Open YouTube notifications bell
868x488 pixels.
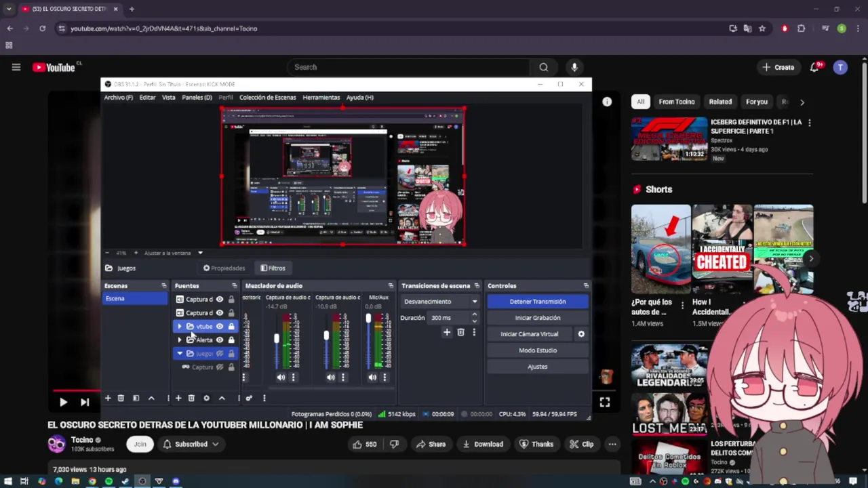[815, 67]
